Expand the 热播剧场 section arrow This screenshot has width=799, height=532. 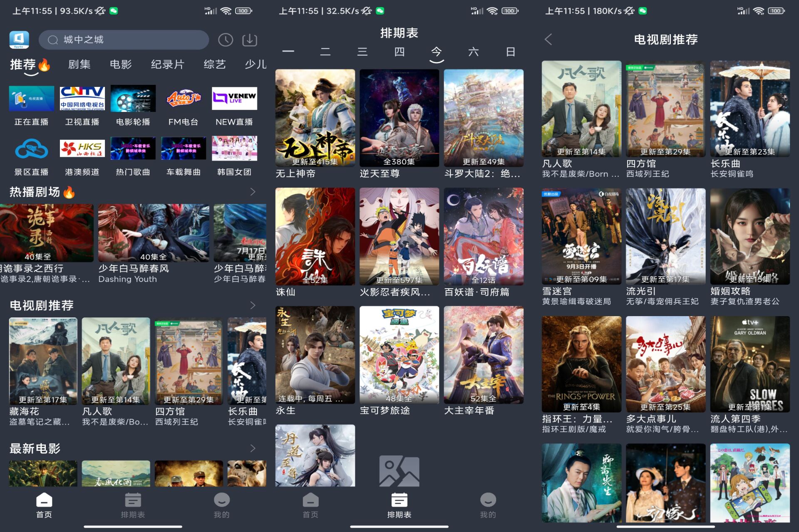[x=253, y=192]
